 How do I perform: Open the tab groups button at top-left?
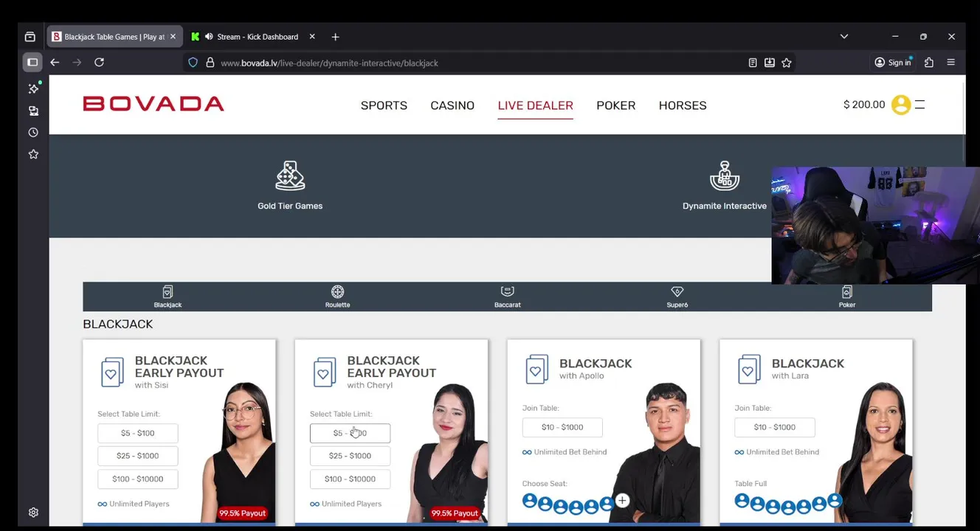point(30,37)
